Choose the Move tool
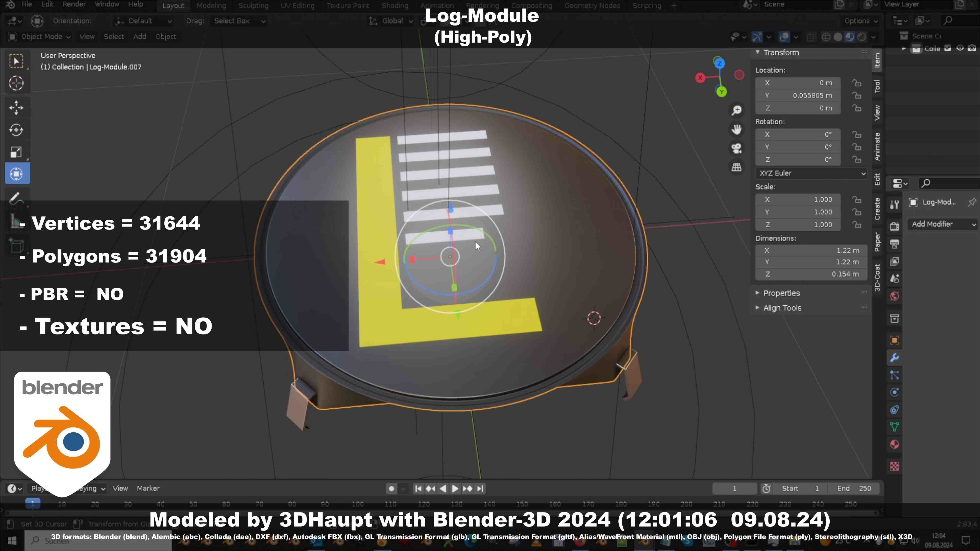The height and width of the screenshot is (551, 980). [16, 108]
